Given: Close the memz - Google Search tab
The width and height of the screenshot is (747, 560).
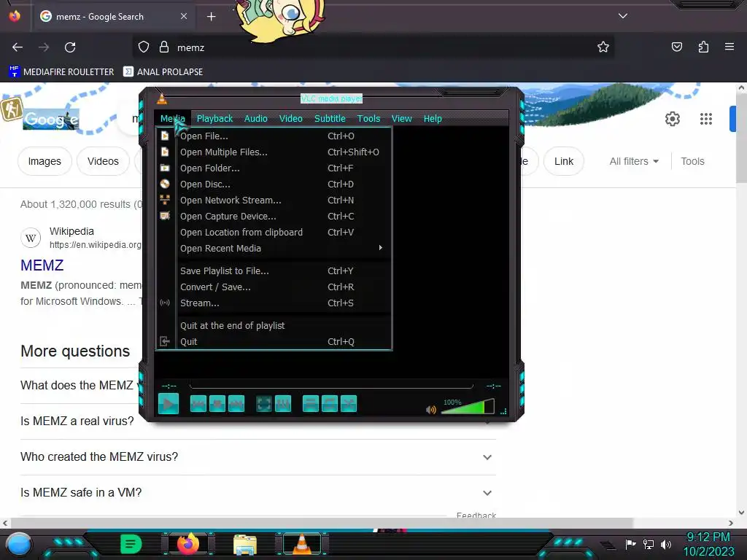Looking at the screenshot, I should (x=184, y=16).
